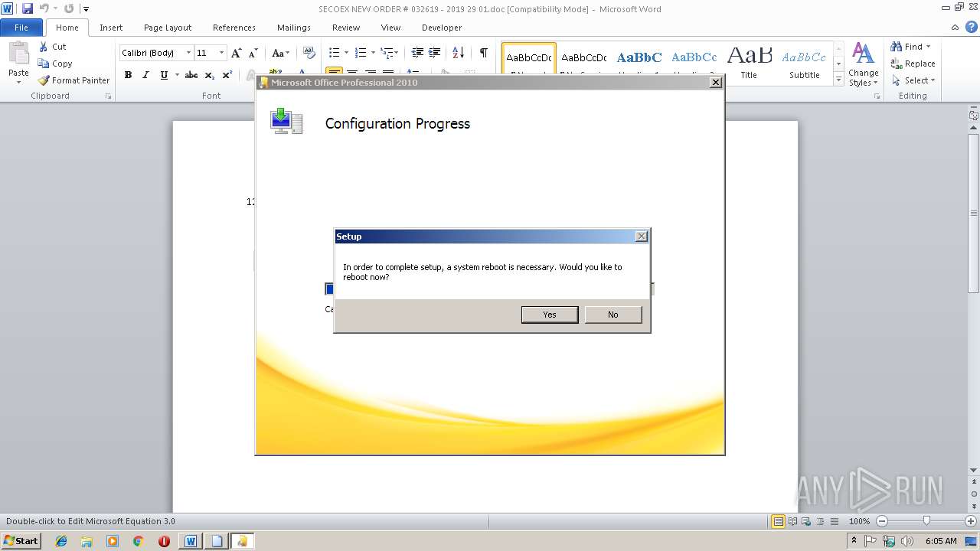Switch to Web Layout view

[806, 521]
